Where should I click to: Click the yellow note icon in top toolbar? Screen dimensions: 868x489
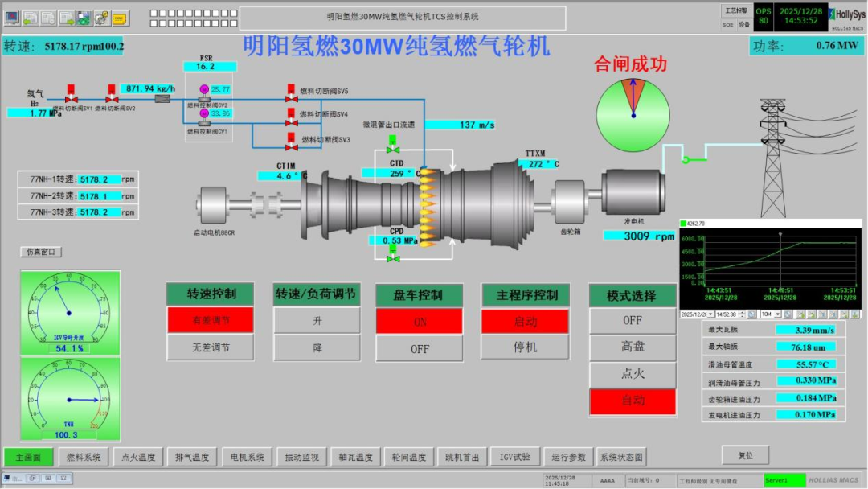(120, 17)
